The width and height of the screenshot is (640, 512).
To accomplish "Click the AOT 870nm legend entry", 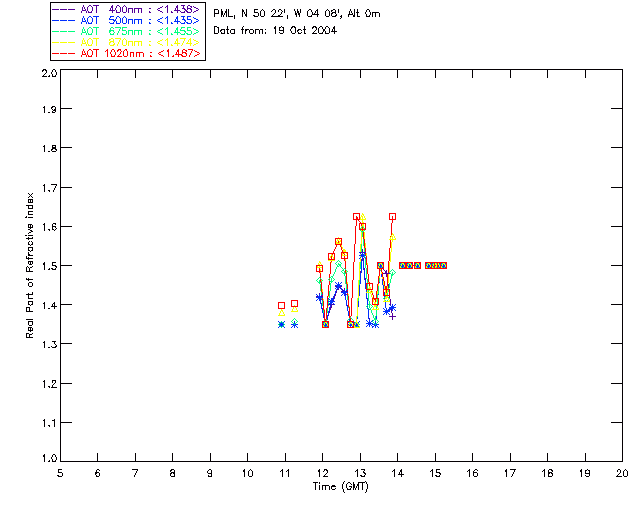I will coord(126,42).
